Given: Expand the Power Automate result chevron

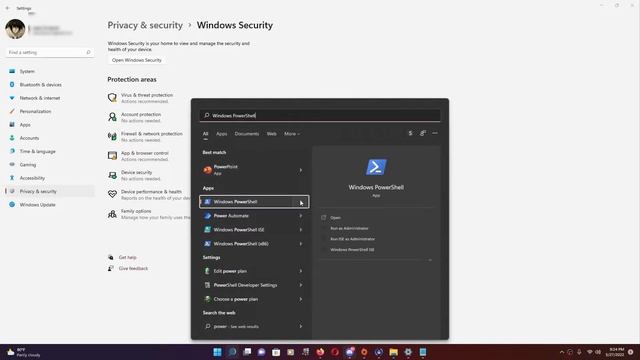Looking at the screenshot, I should pyautogui.click(x=301, y=216).
